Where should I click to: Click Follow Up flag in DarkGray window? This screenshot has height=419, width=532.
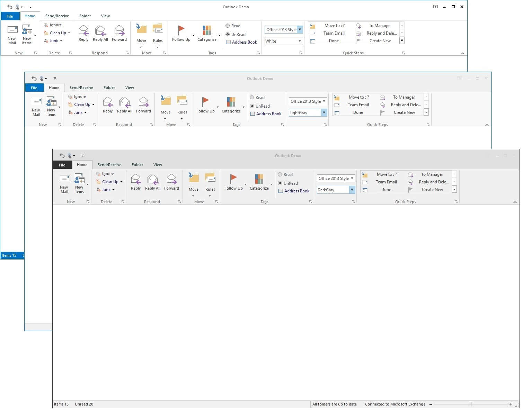click(233, 179)
